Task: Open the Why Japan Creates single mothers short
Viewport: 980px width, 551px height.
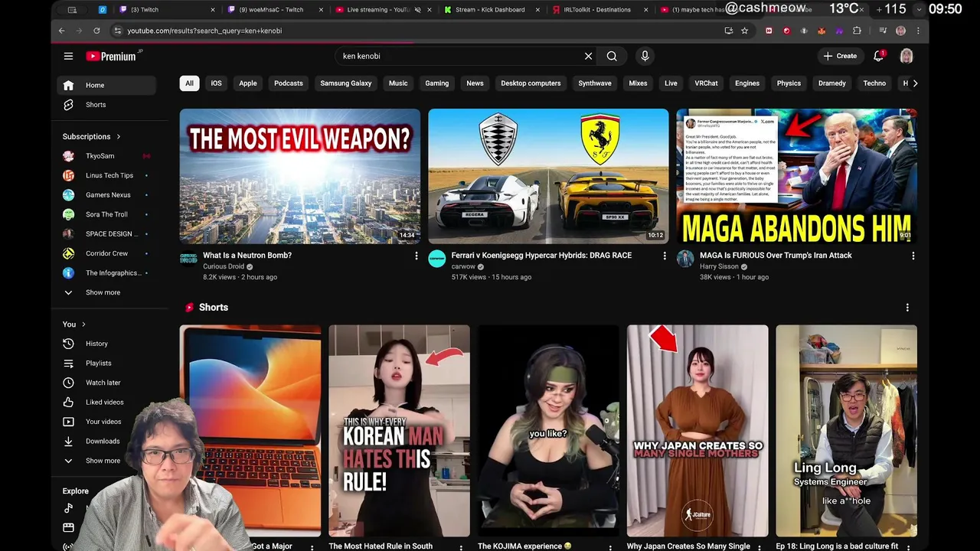Action: tap(697, 431)
